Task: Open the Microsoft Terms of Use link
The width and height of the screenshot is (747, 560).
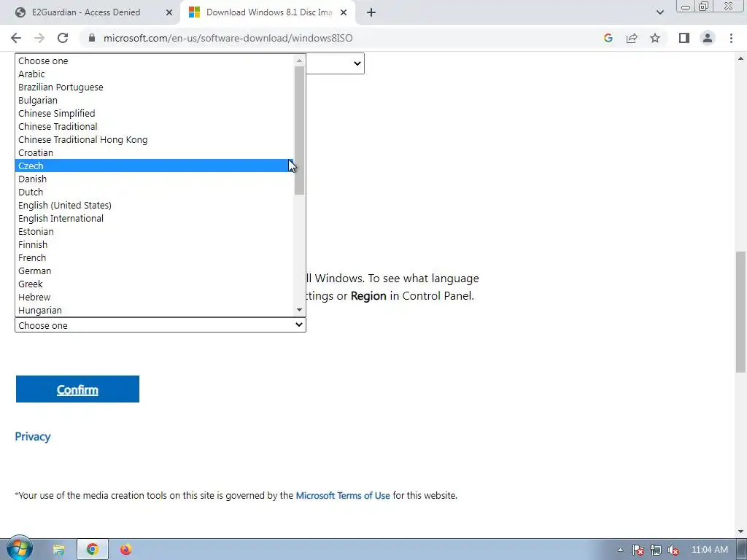Action: click(343, 495)
